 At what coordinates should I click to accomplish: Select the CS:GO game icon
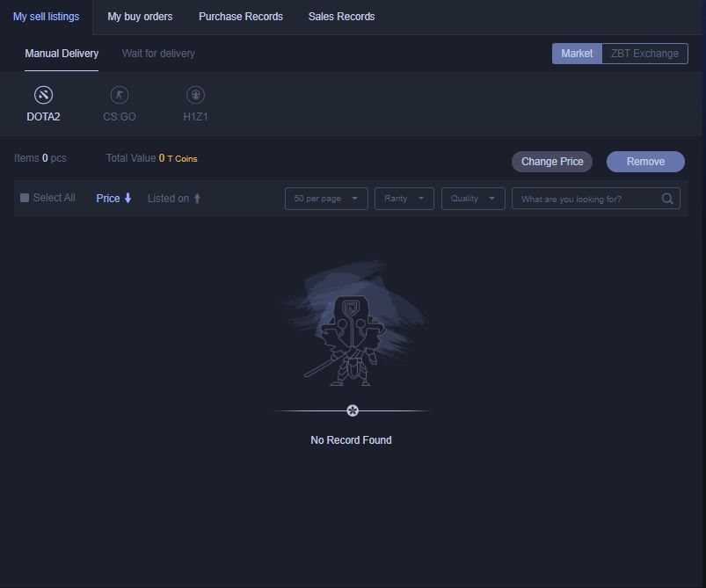pyautogui.click(x=120, y=95)
